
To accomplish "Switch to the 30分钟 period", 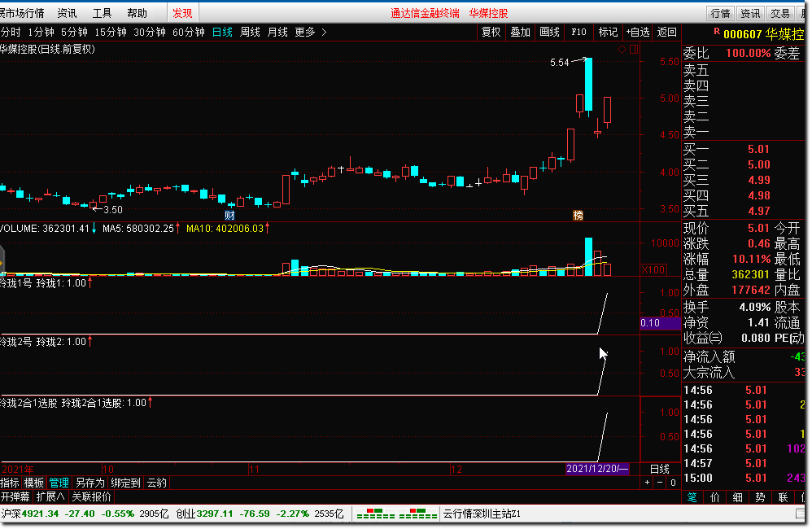I will [x=150, y=32].
